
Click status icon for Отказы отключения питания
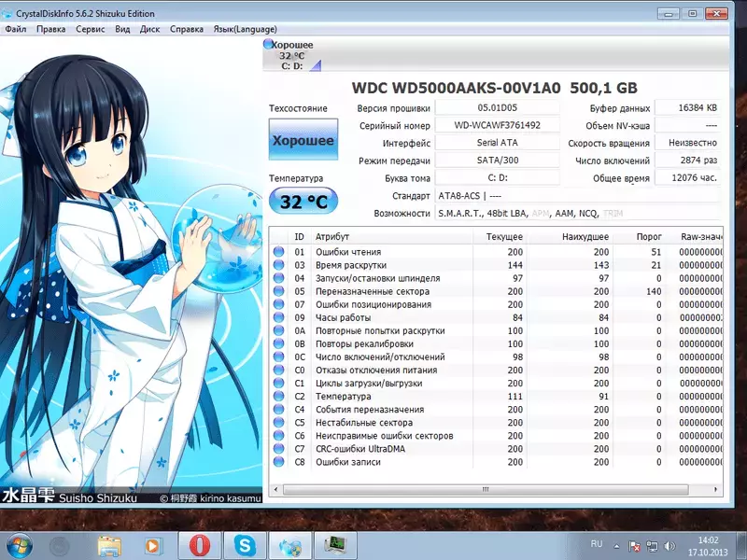click(x=278, y=370)
